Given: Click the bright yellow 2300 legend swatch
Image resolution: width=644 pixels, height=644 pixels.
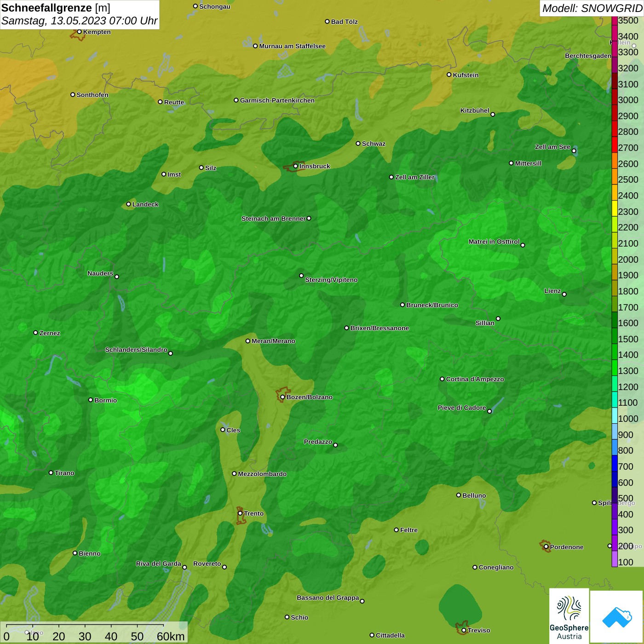Looking at the screenshot, I should [615, 208].
